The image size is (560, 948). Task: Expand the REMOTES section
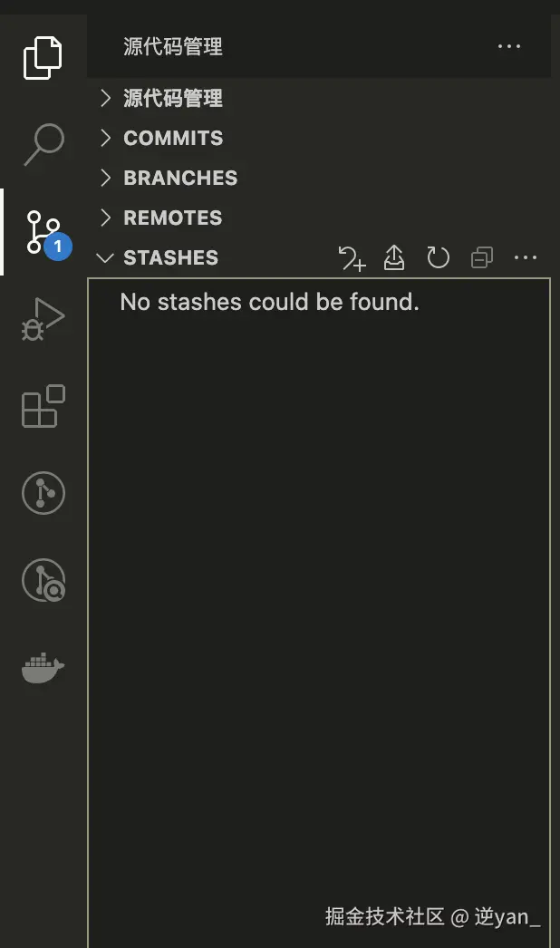click(106, 218)
